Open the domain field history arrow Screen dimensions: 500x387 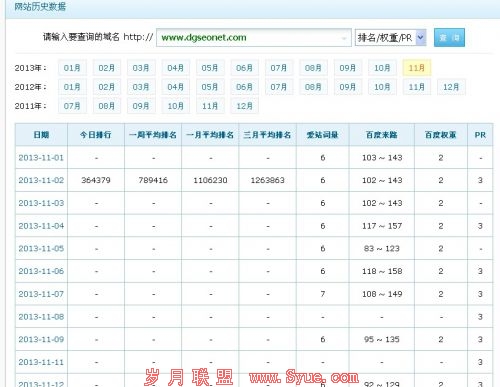pyautogui.click(x=344, y=38)
